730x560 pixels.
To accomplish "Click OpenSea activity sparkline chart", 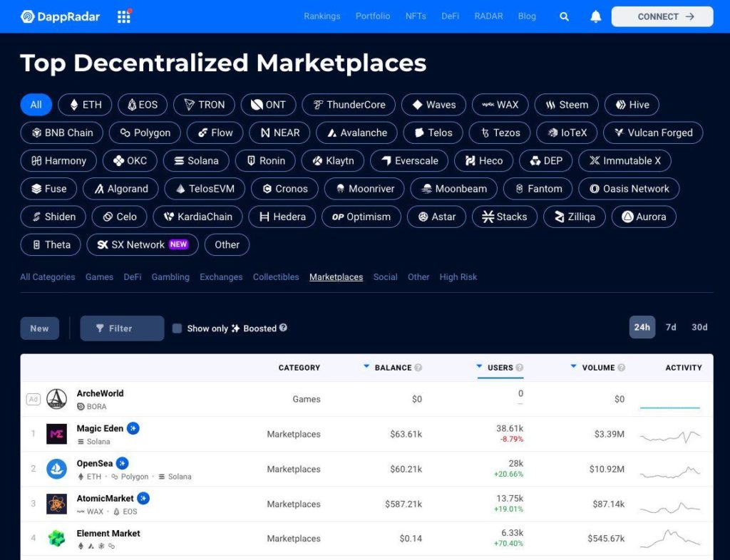I will pyautogui.click(x=670, y=472).
